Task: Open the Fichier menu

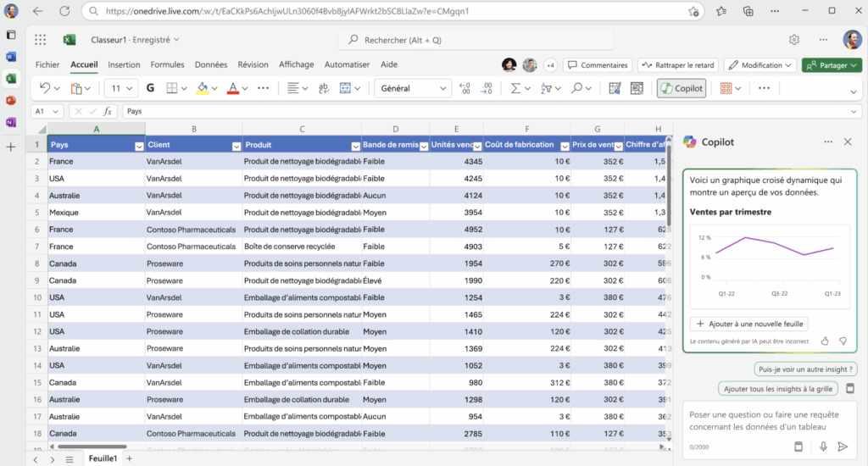Action: click(x=47, y=64)
